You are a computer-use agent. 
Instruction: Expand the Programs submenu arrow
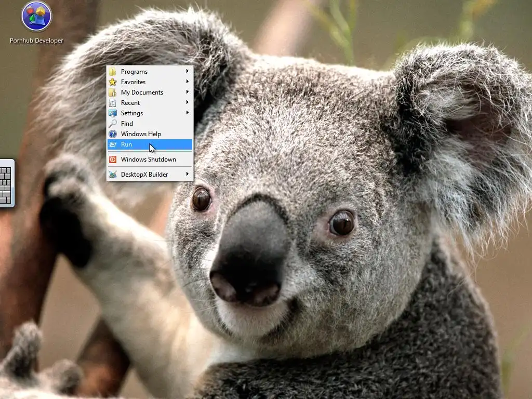tap(187, 71)
